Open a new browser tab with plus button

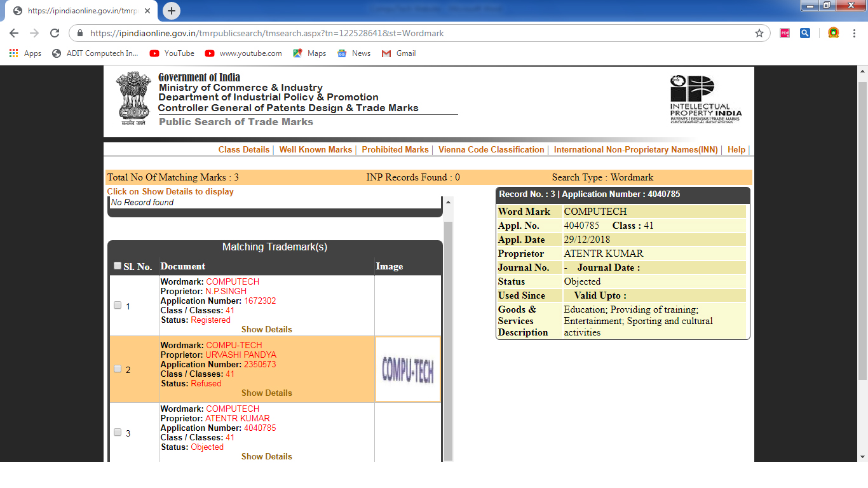point(172,11)
